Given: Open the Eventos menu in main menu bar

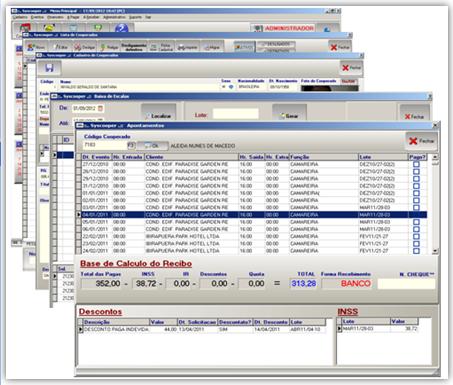Looking at the screenshot, I should (x=37, y=17).
